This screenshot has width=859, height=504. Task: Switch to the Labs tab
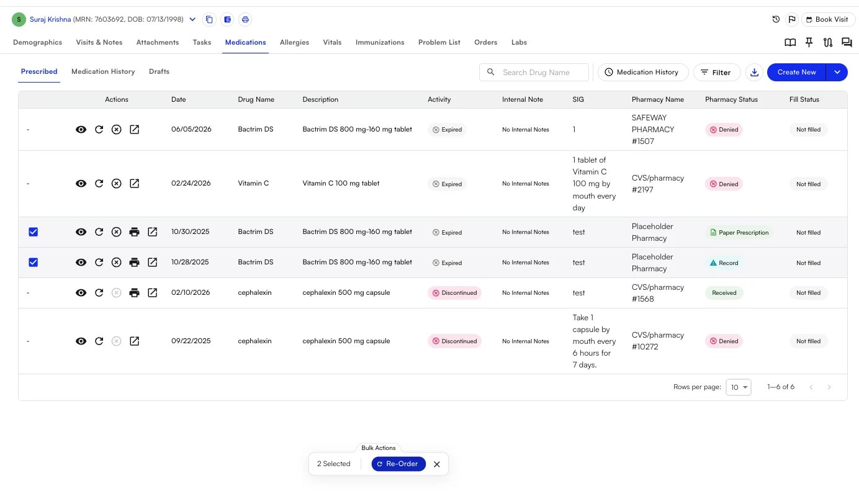pyautogui.click(x=519, y=42)
